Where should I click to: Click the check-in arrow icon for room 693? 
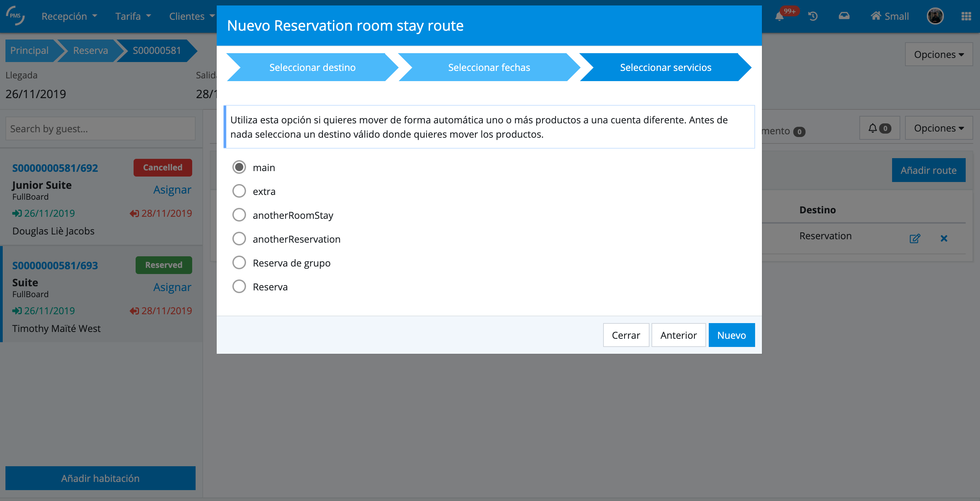[17, 311]
